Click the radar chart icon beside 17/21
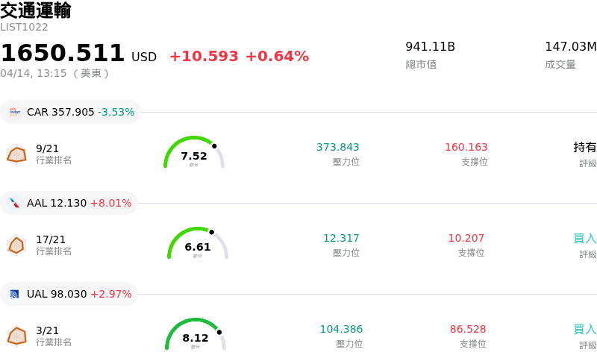 click(16, 245)
